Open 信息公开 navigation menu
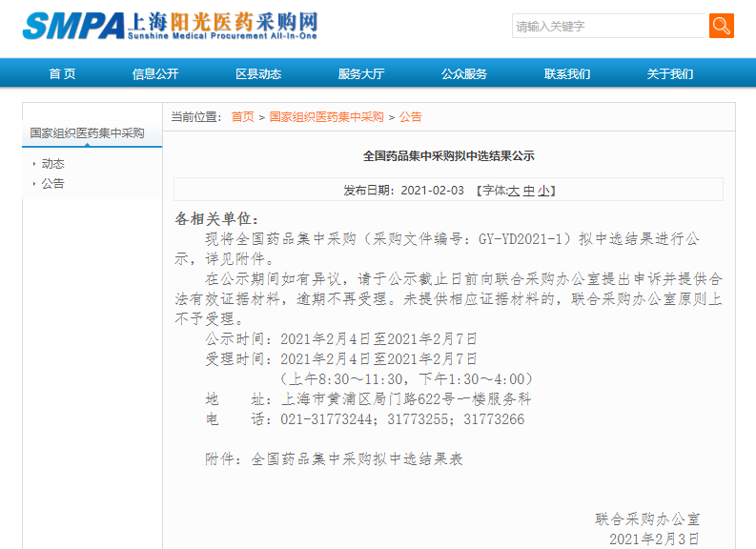Viewport: 756px width, 549px height. pyautogui.click(x=155, y=73)
